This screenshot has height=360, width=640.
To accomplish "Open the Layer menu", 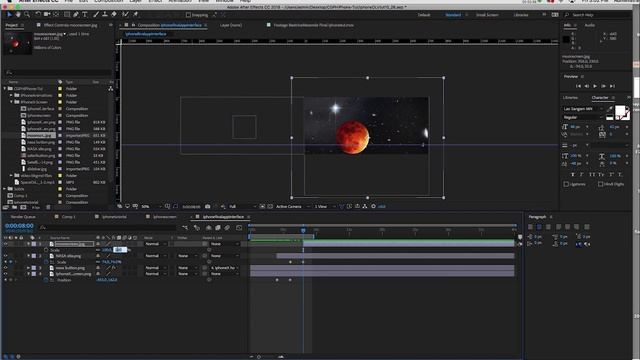I will point(135,1).
